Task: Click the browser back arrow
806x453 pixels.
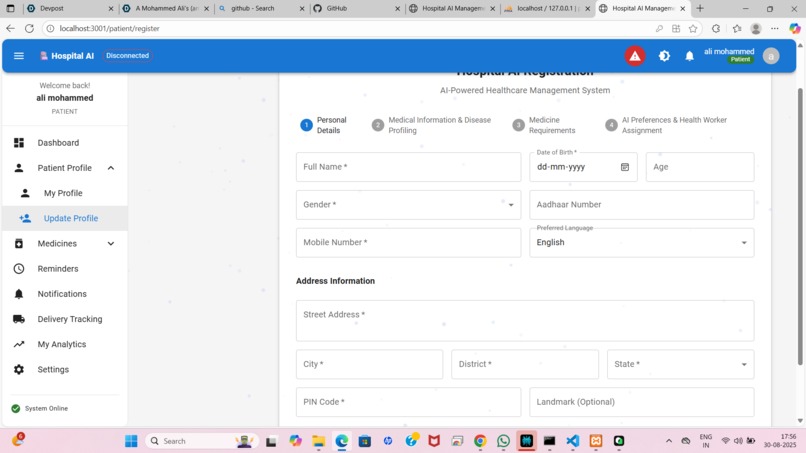Action: point(10,28)
